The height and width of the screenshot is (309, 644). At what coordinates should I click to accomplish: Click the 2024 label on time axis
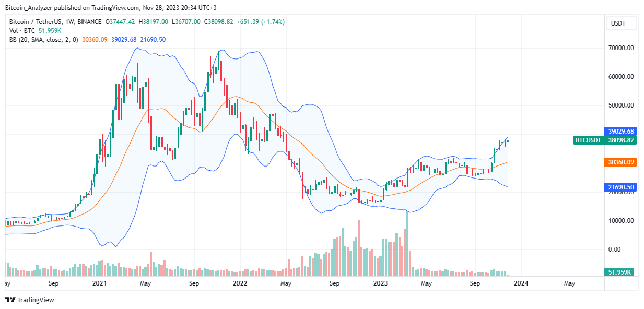(x=521, y=283)
